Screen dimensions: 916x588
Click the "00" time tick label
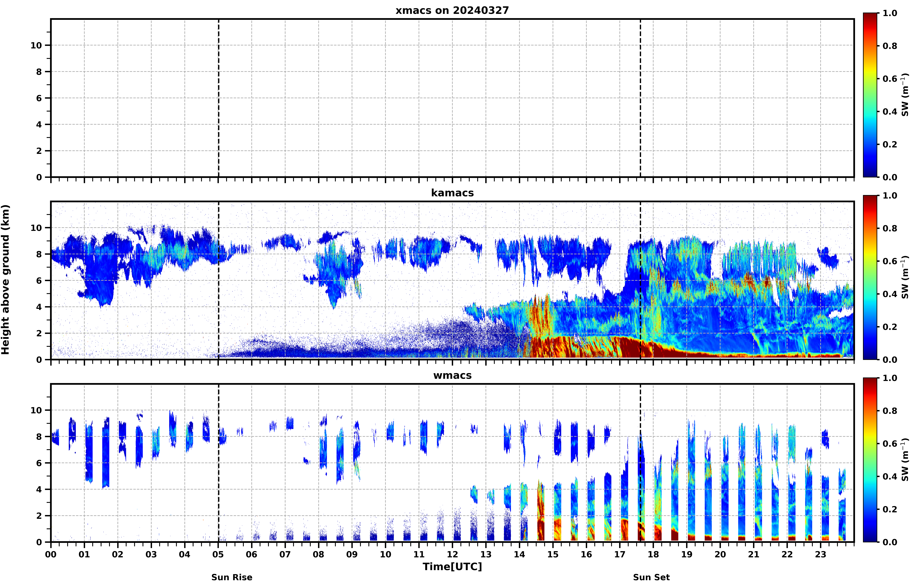[51, 554]
